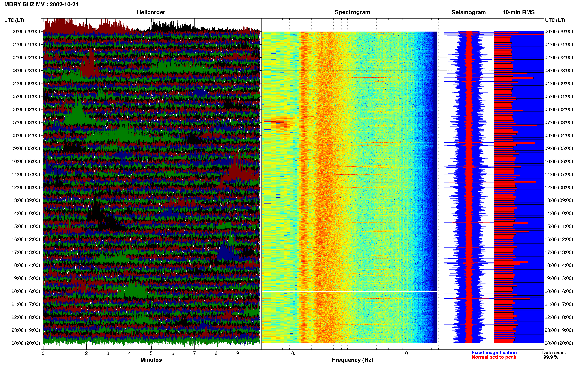Click the Helicorder-side "03:00 (23:00)" time label
This screenshot has width=588, height=368.
pyautogui.click(x=26, y=70)
